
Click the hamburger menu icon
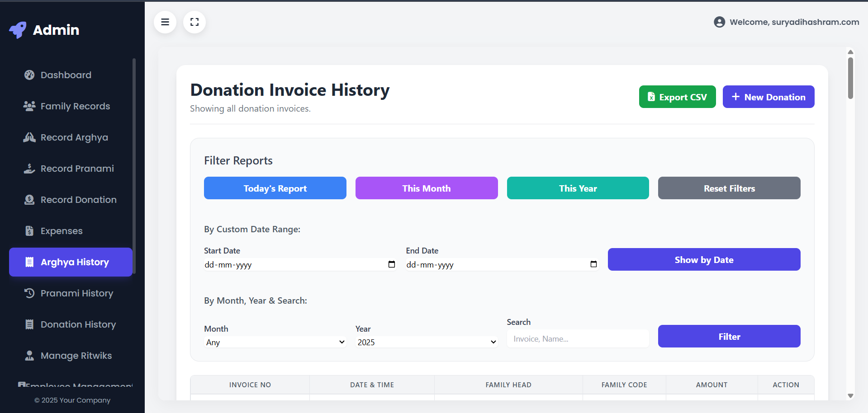[x=165, y=22]
